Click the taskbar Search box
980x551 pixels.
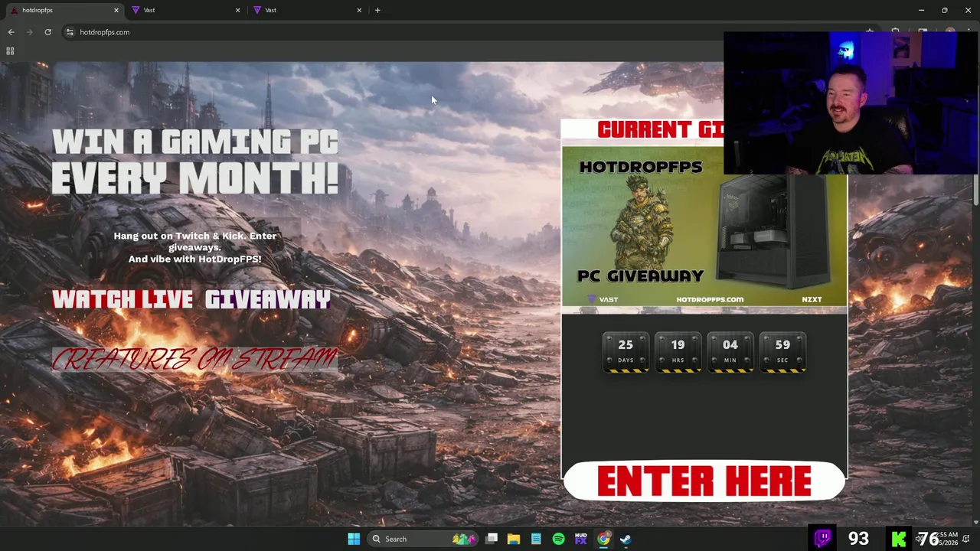pos(421,539)
